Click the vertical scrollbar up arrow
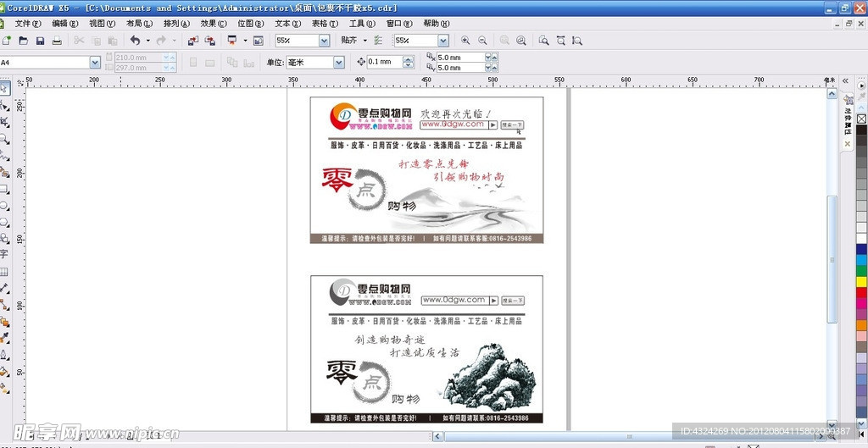868x448 pixels. click(x=832, y=94)
